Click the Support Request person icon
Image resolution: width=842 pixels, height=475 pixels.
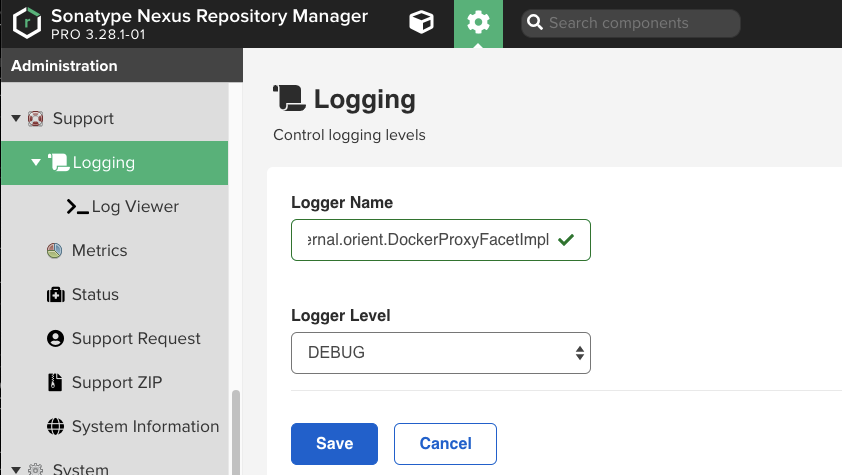pyautogui.click(x=55, y=339)
